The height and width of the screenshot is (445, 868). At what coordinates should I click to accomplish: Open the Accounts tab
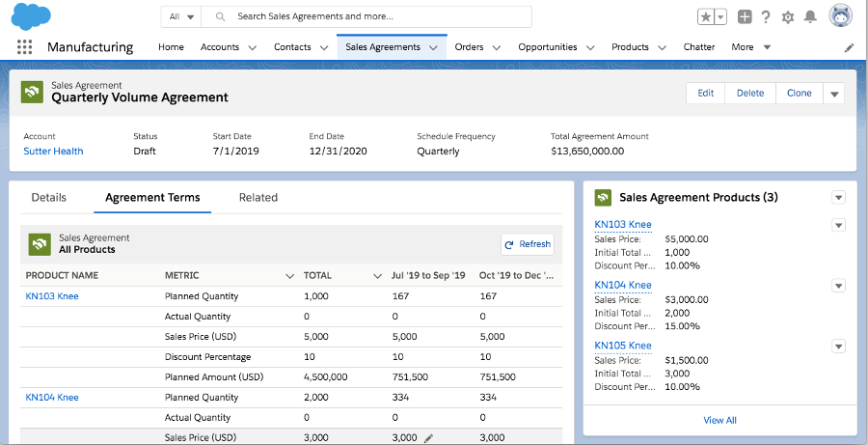click(220, 47)
